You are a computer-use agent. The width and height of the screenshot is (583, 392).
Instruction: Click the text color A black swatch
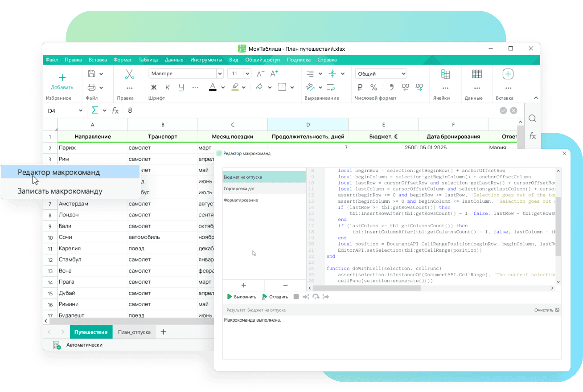[213, 87]
